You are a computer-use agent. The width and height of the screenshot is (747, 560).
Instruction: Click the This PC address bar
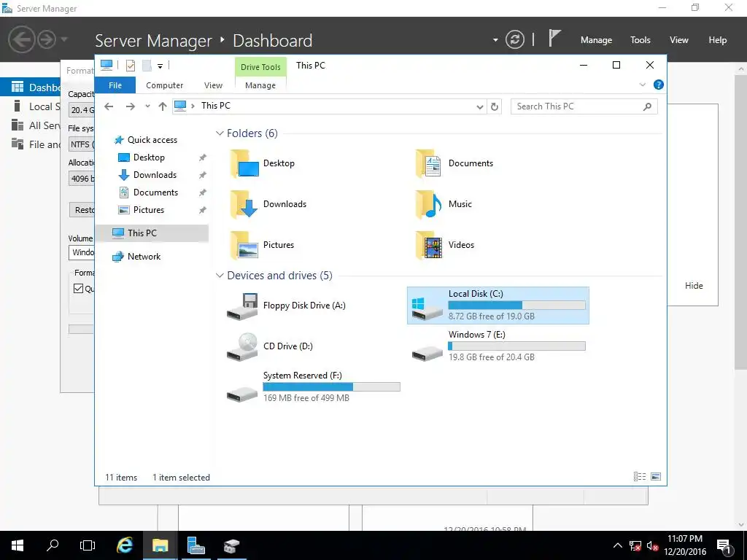[x=329, y=106]
